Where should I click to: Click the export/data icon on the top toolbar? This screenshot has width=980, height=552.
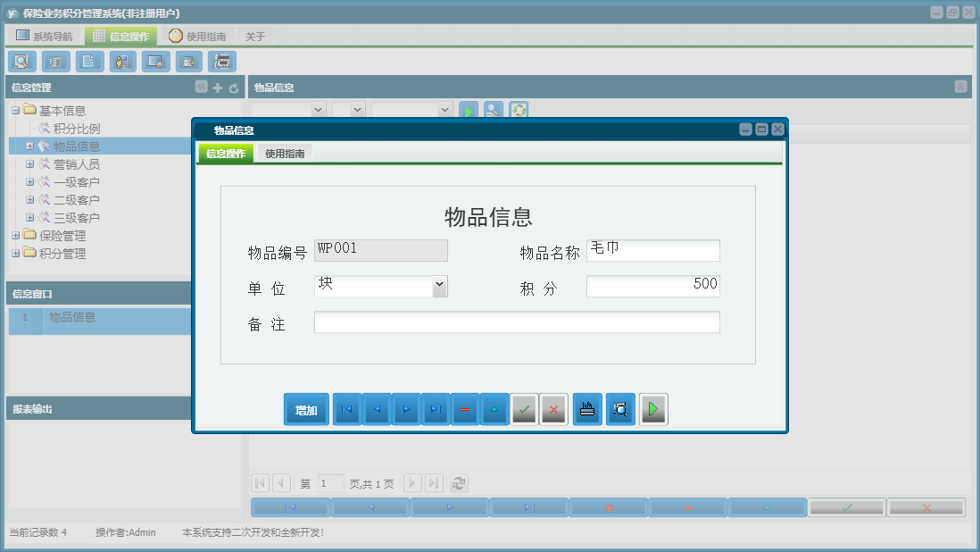(x=189, y=61)
